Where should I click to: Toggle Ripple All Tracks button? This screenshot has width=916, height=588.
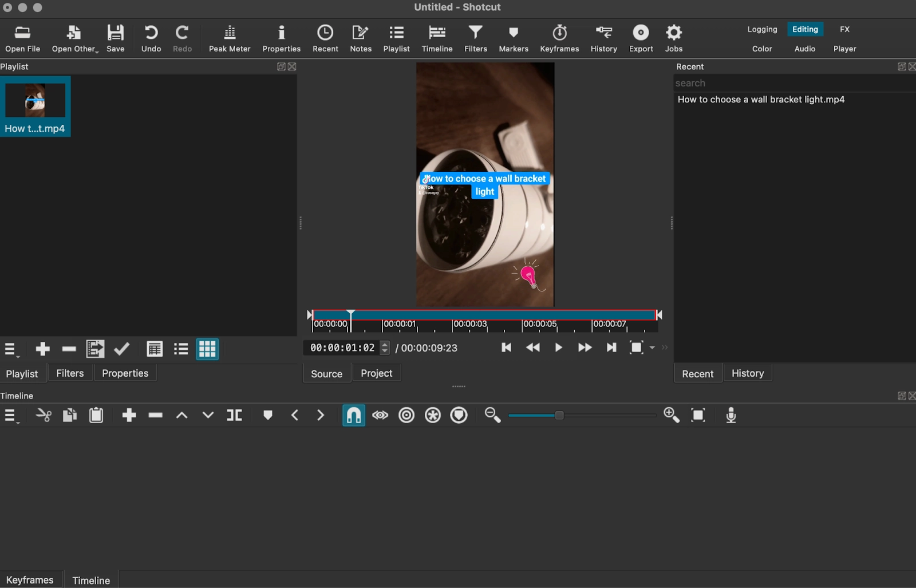pyautogui.click(x=433, y=415)
